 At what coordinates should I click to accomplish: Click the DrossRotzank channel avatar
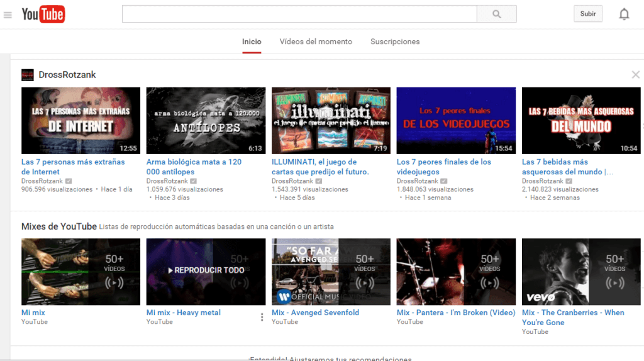pyautogui.click(x=28, y=75)
